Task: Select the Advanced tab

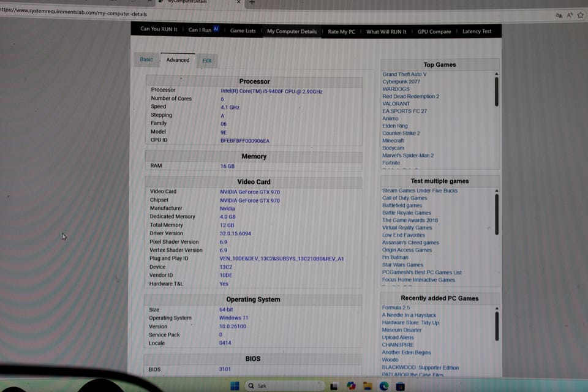Action: (178, 60)
